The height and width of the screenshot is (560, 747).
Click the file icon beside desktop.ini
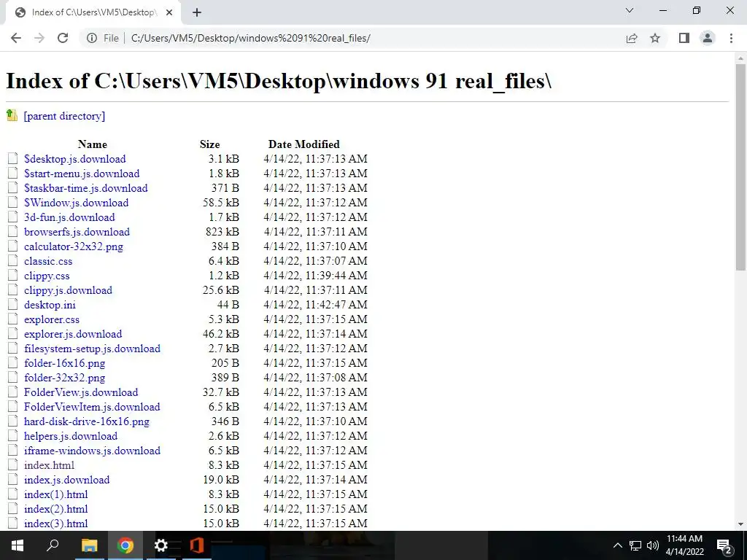(13, 305)
